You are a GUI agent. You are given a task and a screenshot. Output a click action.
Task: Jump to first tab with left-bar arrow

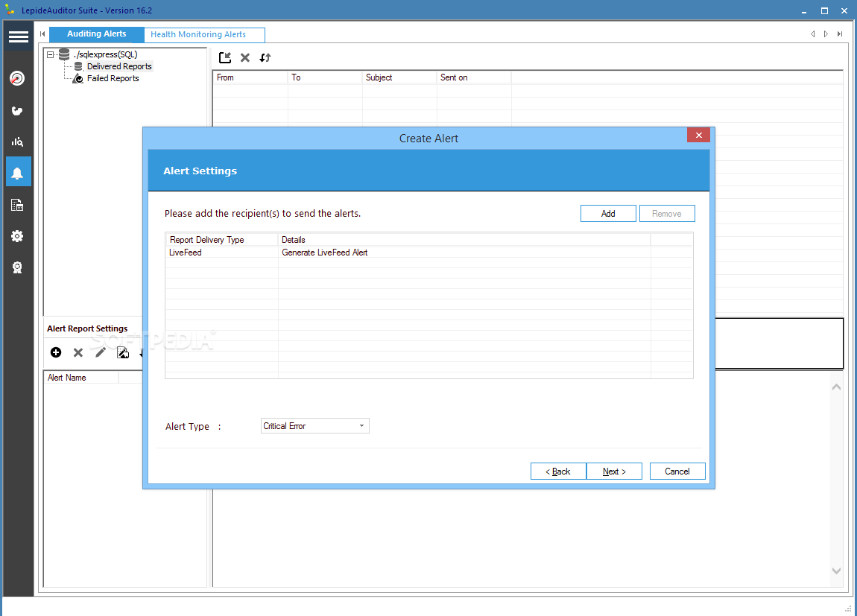click(42, 34)
